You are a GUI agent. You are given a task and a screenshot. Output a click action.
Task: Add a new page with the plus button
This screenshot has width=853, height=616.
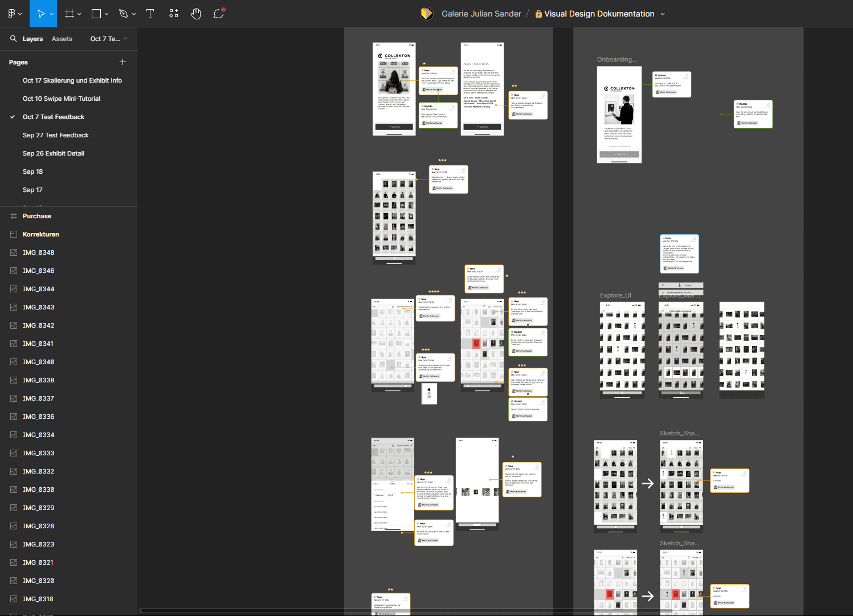point(123,62)
